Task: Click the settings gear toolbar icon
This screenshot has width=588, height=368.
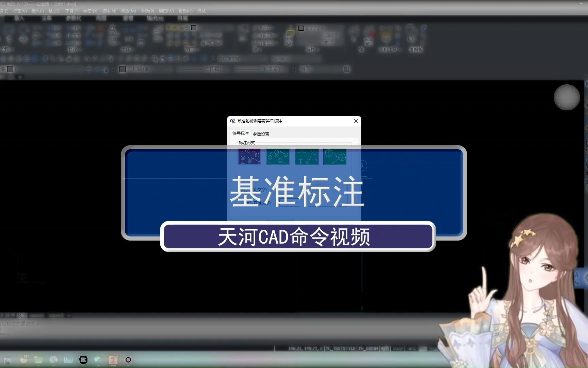Action: pyautogui.click(x=155, y=59)
